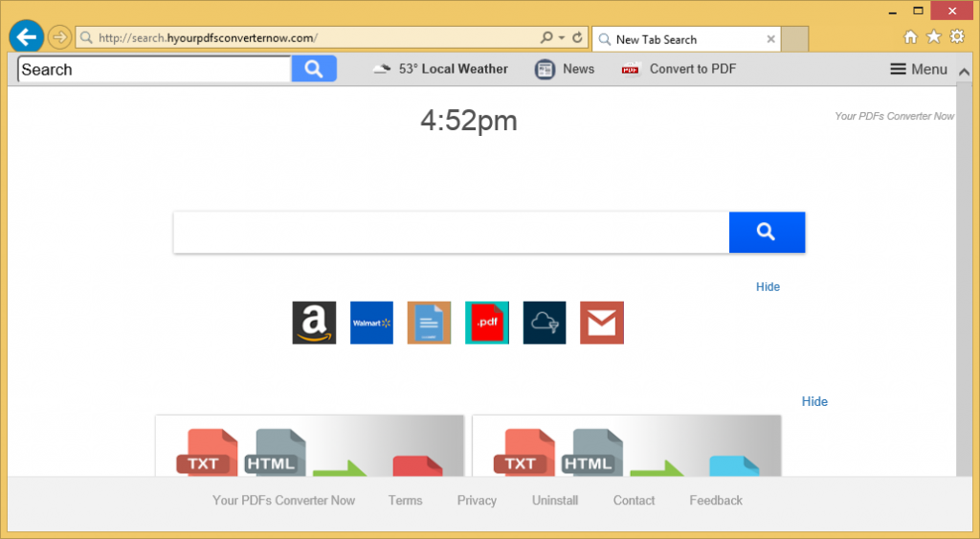Viewport: 980px width, 539px height.
Task: Close the New Tab Search tab
Action: pos(770,39)
